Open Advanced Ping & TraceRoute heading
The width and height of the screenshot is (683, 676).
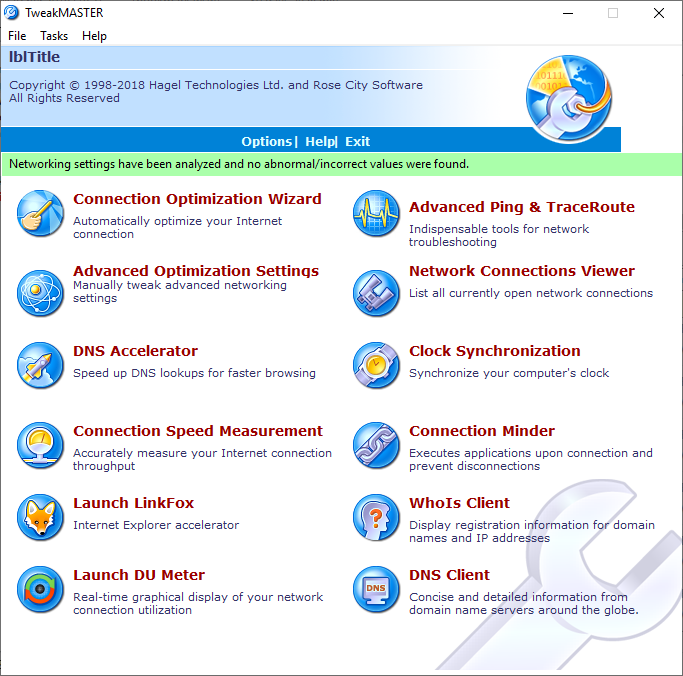522,207
